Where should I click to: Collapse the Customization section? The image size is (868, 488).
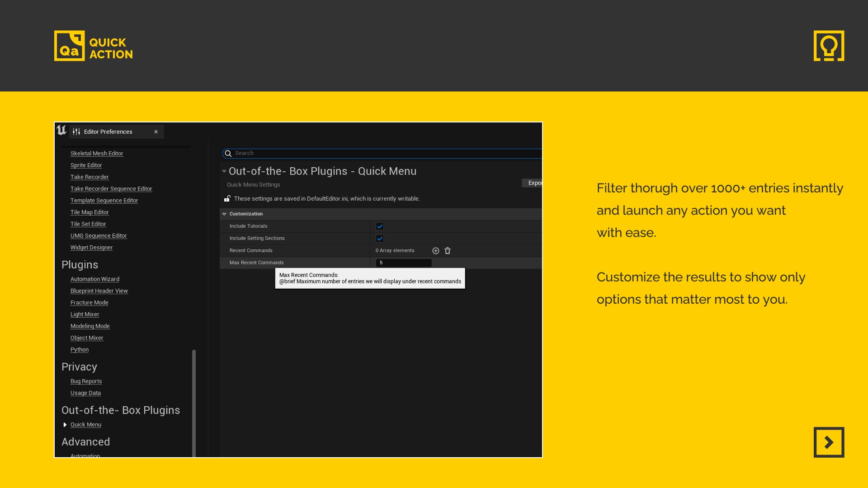224,214
